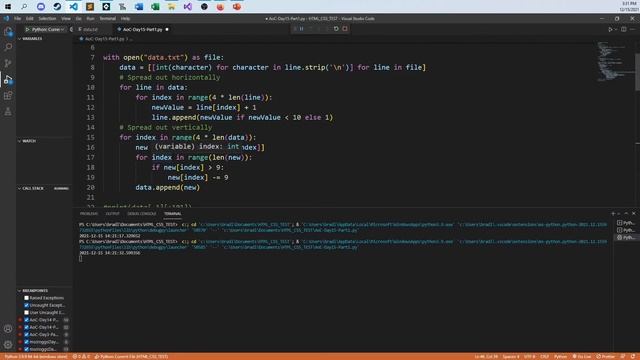
Task: Maximize the terminal panel size
Action: point(626,213)
